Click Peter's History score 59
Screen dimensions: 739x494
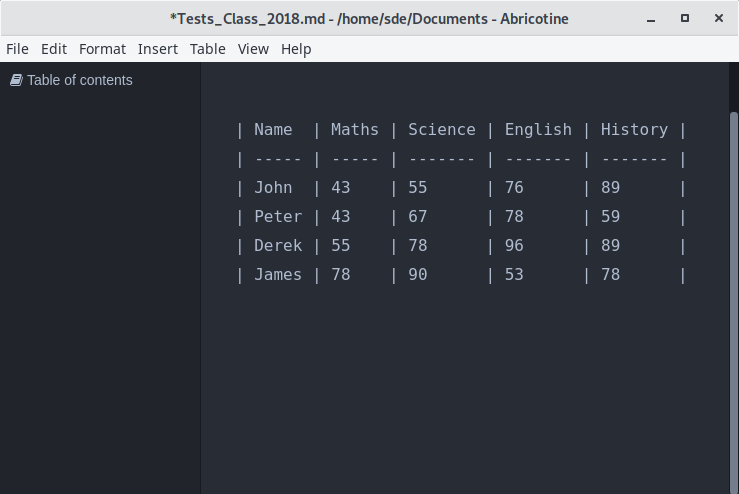610,217
